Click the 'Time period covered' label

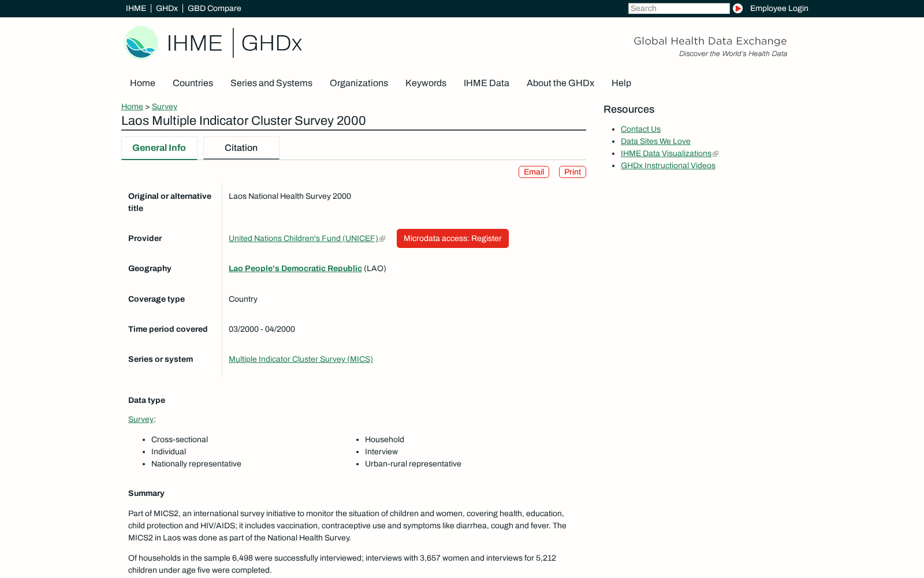pos(168,329)
